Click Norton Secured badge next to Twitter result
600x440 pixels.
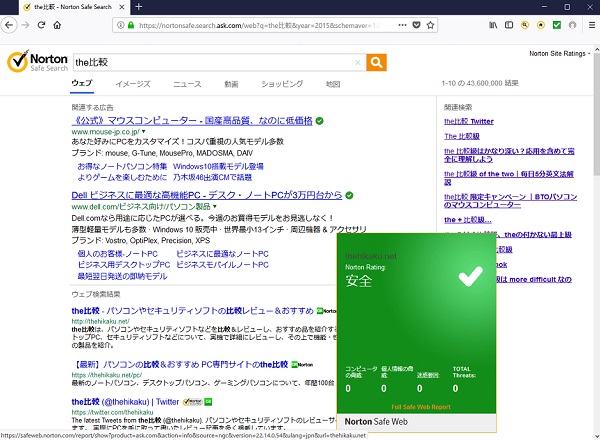point(192,402)
